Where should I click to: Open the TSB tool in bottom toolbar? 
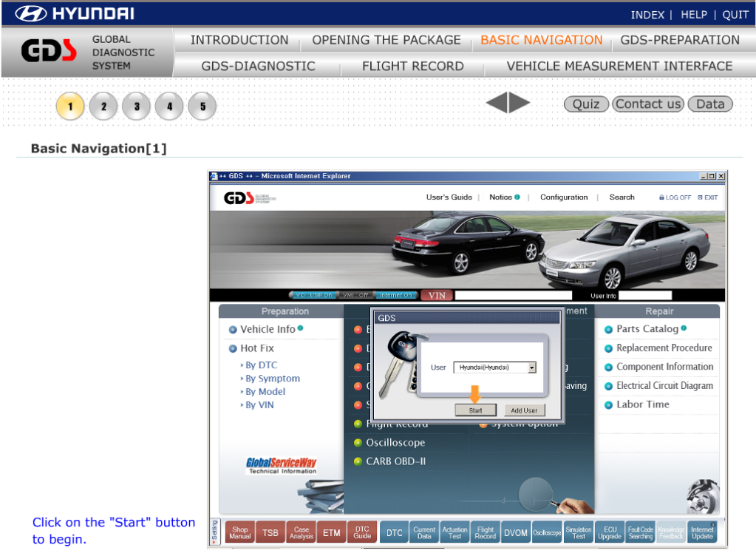[270, 532]
